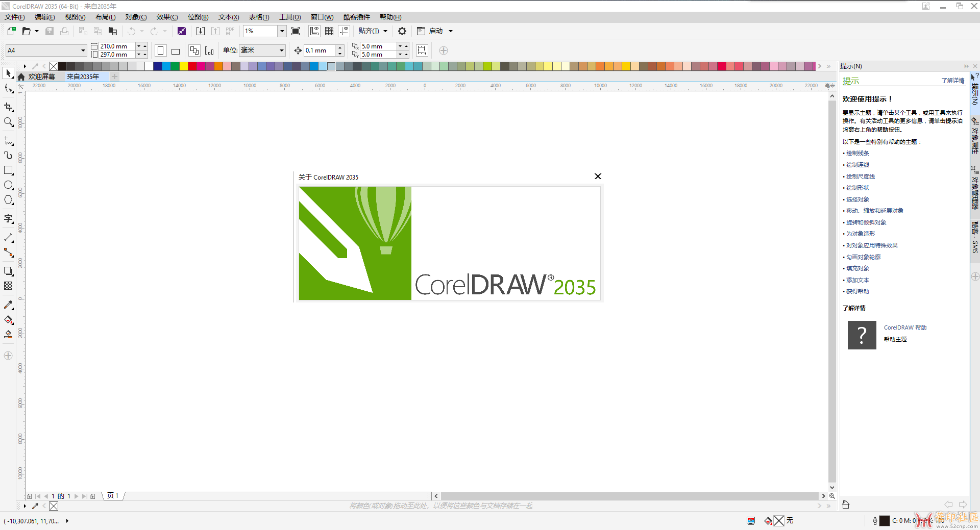Set Portrait page orientation

(161, 51)
